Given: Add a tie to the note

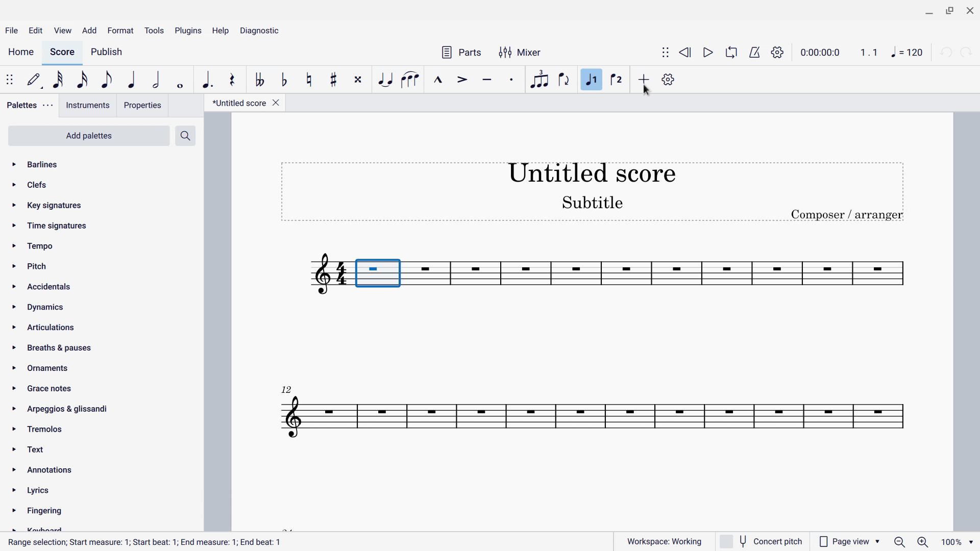Looking at the screenshot, I should tap(386, 80).
